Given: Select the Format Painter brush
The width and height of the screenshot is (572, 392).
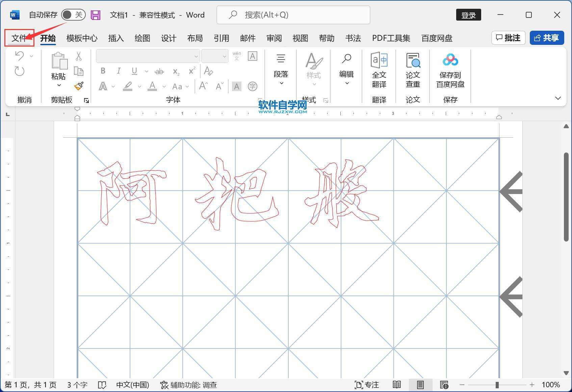Looking at the screenshot, I should [79, 86].
